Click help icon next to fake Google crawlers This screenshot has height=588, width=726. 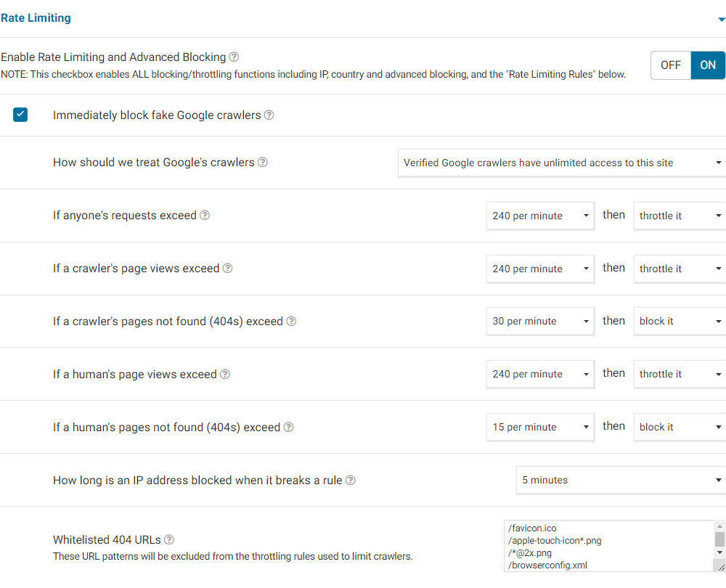click(269, 115)
